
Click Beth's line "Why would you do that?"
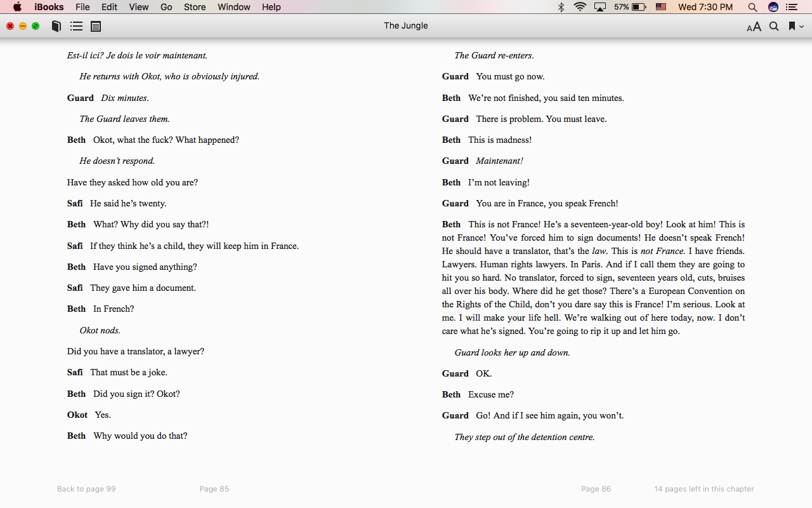140,436
